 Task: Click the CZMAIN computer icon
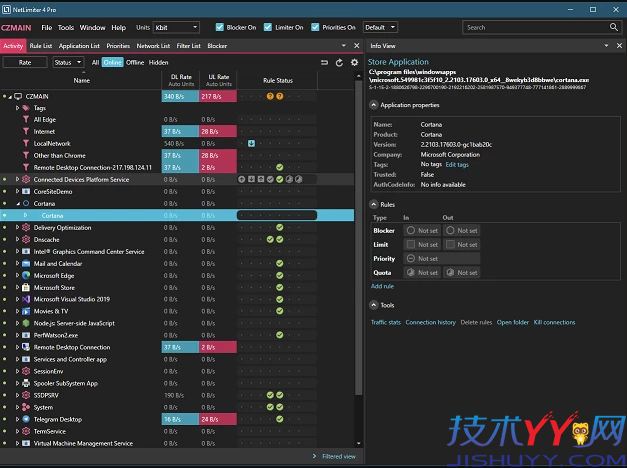18,96
